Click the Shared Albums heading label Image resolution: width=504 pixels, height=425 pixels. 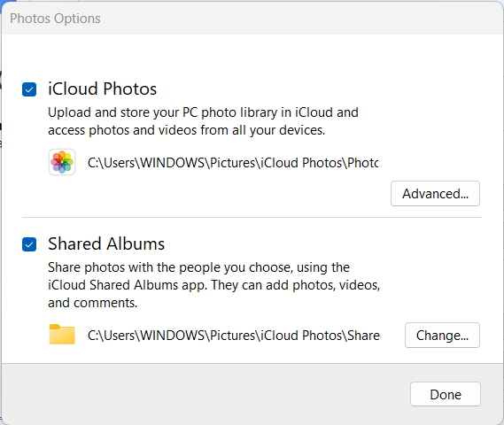click(x=106, y=243)
